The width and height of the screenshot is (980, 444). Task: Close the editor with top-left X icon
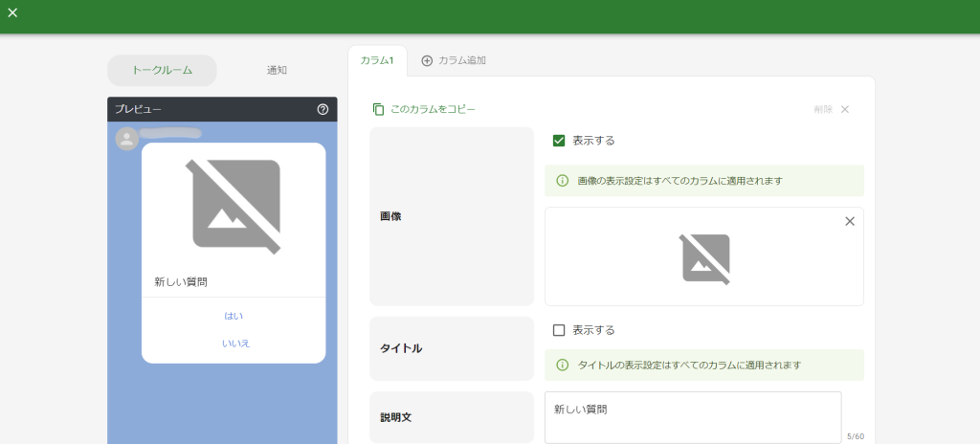tap(12, 13)
